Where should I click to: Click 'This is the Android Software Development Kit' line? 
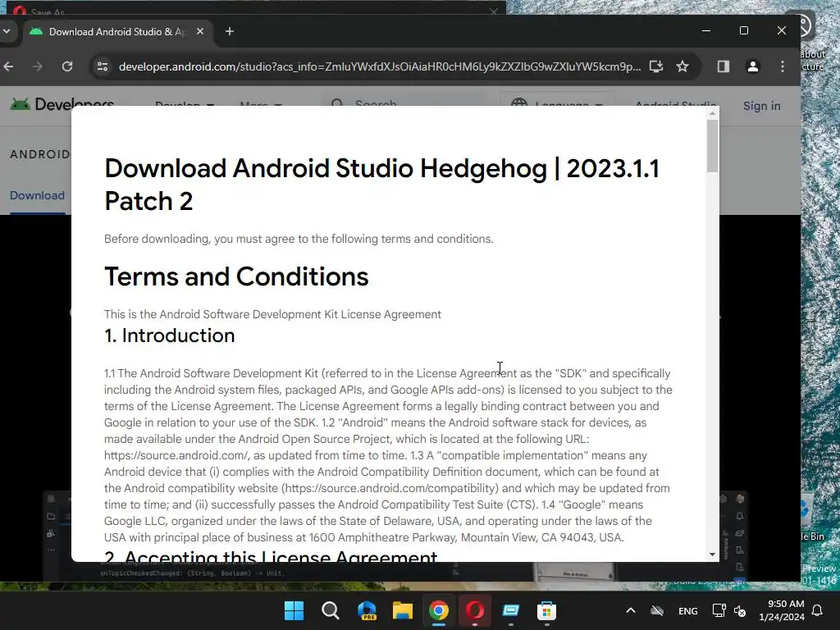pos(272,314)
